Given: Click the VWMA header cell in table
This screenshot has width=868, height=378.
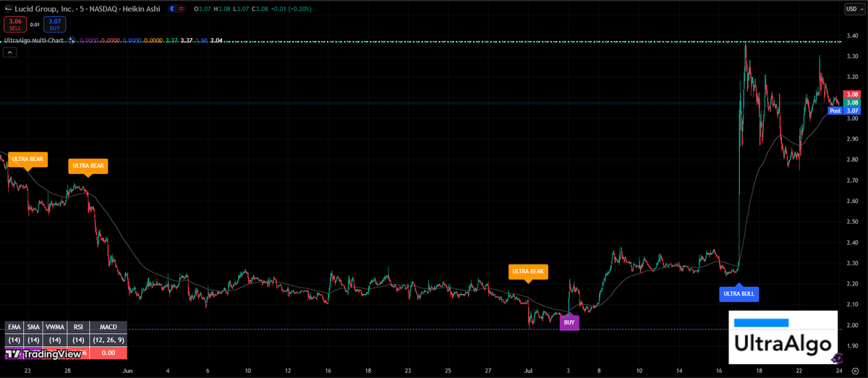Looking at the screenshot, I should [x=55, y=327].
